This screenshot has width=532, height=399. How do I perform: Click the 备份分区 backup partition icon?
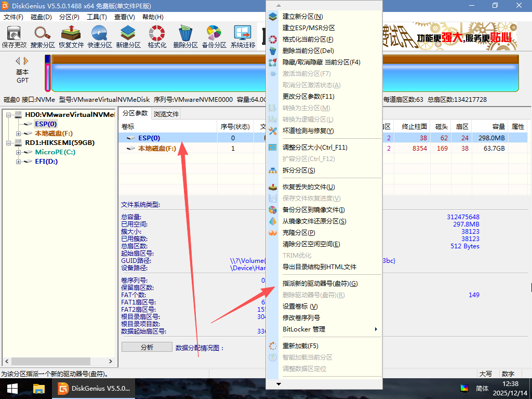214,36
